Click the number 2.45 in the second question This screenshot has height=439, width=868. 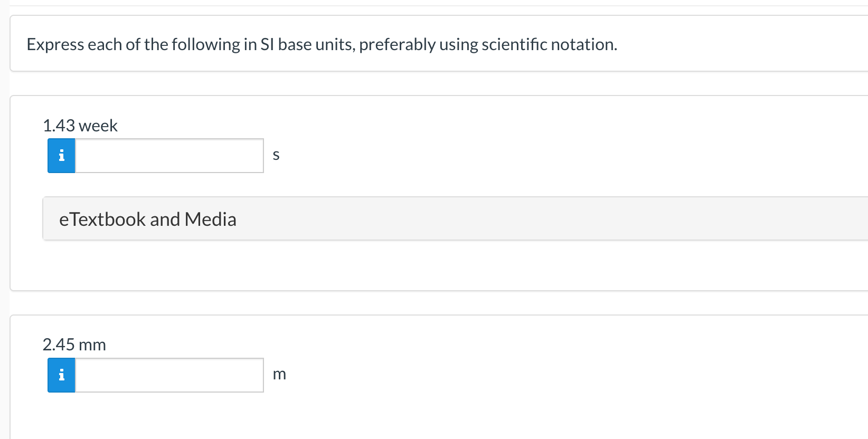pyautogui.click(x=59, y=345)
